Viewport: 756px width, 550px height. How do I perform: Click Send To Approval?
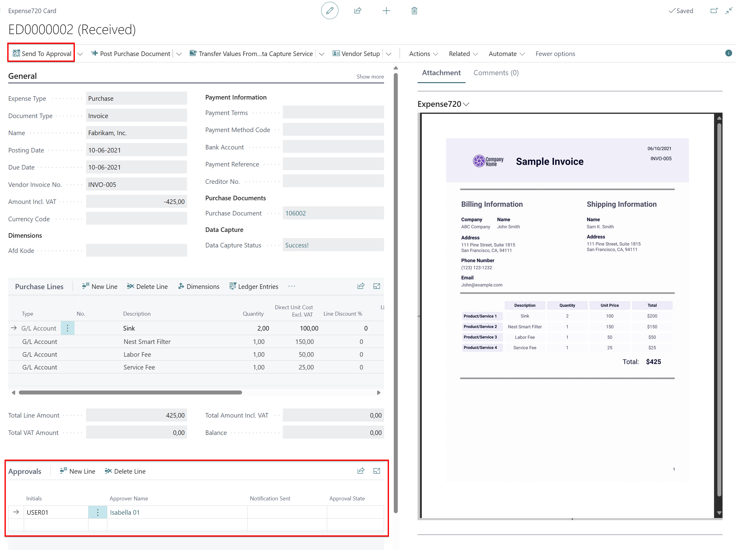click(42, 54)
